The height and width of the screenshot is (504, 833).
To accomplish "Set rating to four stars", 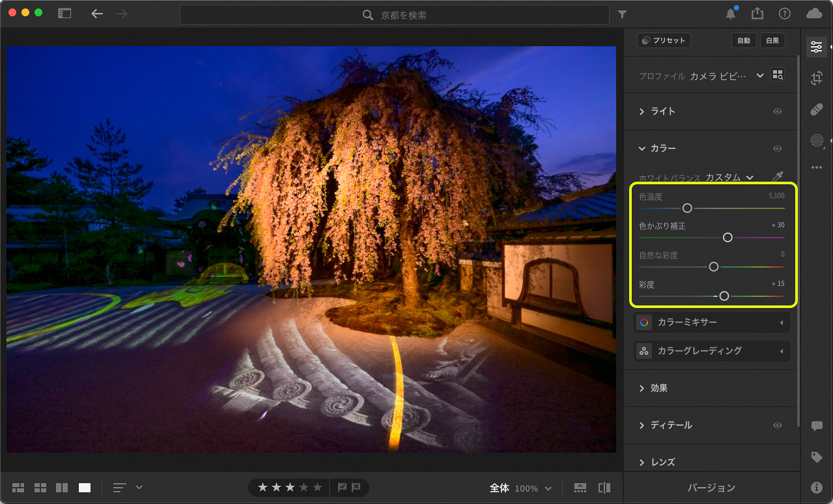I will 304,487.
